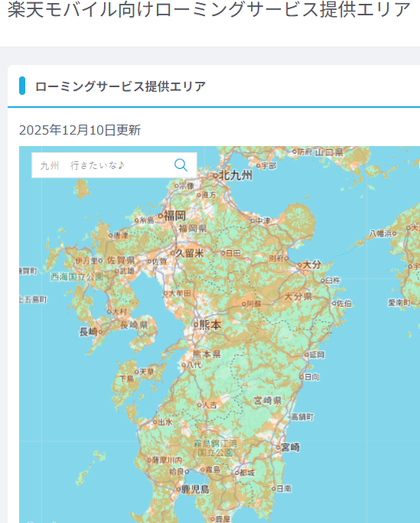420x523 pixels.
Task: Click the 出水 label on map
Action: [x=165, y=422]
